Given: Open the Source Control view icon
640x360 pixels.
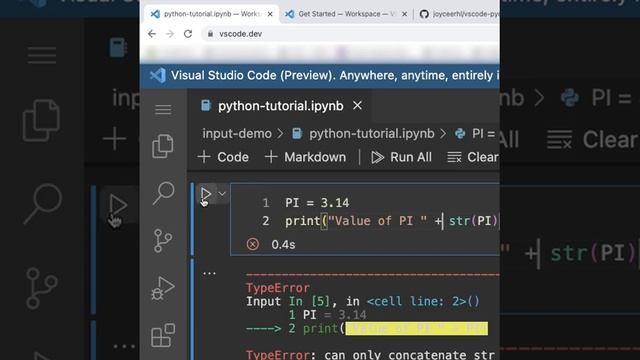Looking at the screenshot, I should [163, 240].
